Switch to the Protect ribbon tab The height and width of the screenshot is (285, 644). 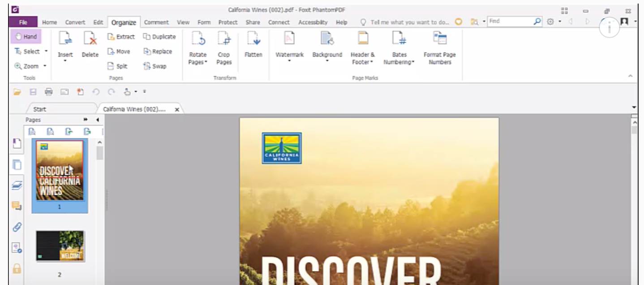(228, 22)
